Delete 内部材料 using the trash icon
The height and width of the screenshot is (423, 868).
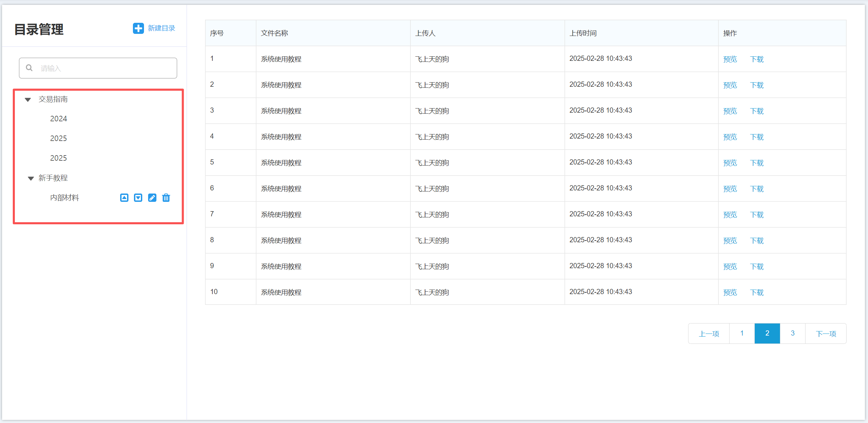click(x=166, y=198)
